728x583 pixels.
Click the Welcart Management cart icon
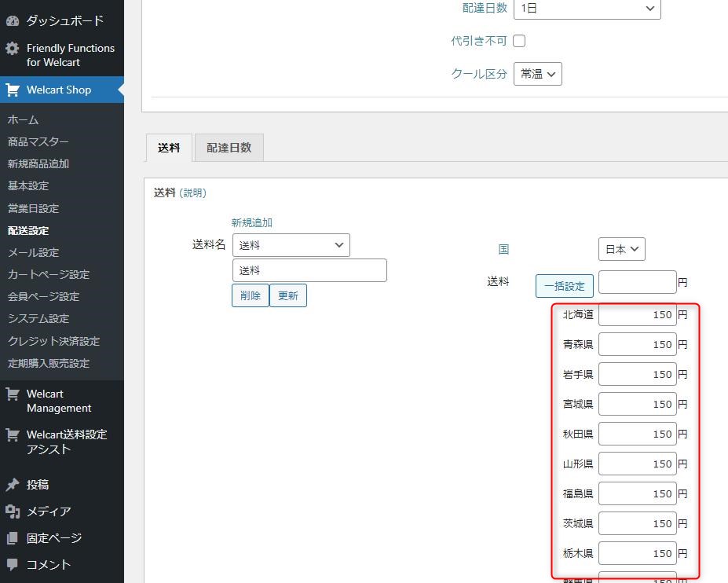[x=13, y=394]
